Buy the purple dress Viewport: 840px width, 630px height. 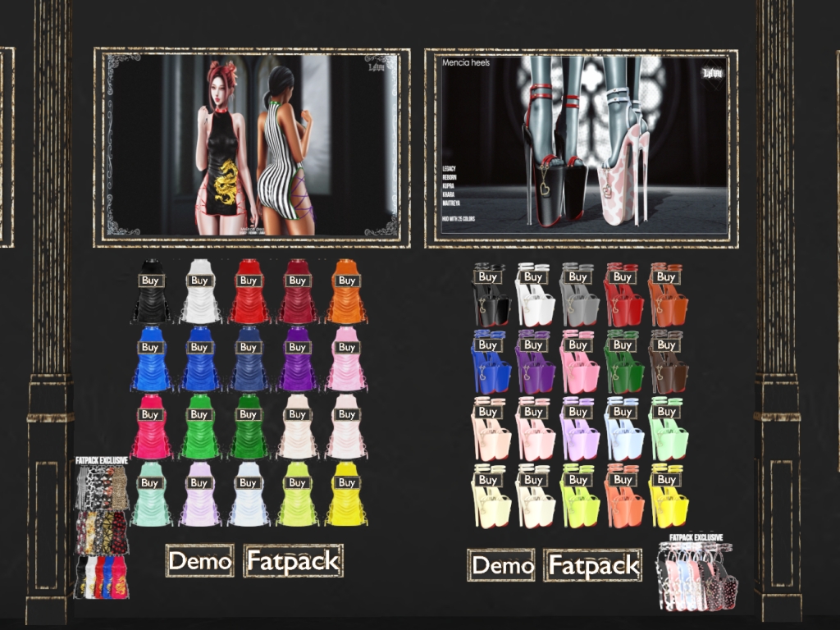point(297,347)
